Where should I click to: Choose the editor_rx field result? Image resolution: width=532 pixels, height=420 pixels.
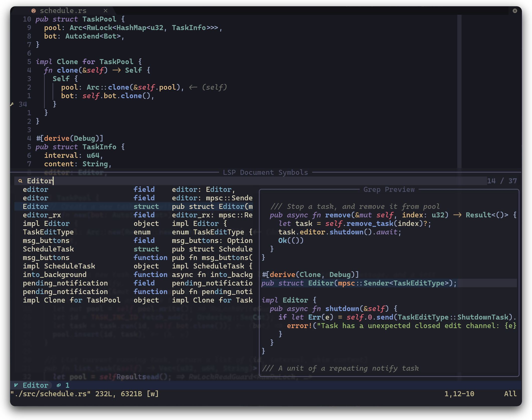(x=42, y=215)
